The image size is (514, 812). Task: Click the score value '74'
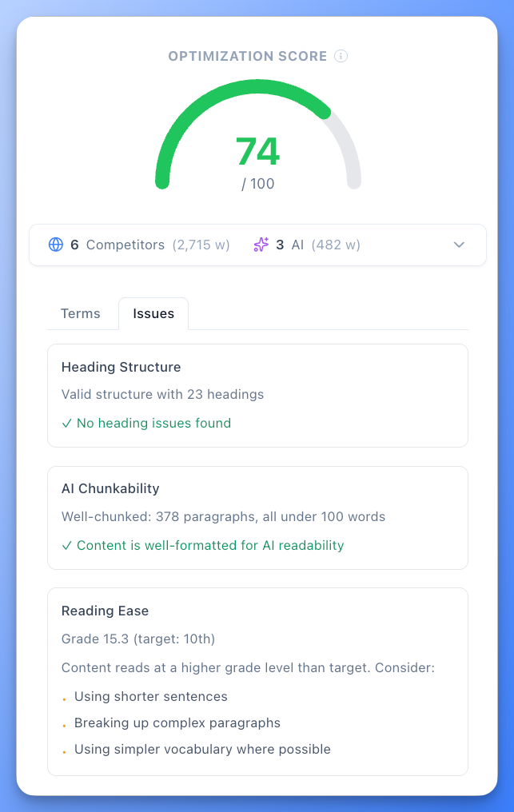point(257,151)
